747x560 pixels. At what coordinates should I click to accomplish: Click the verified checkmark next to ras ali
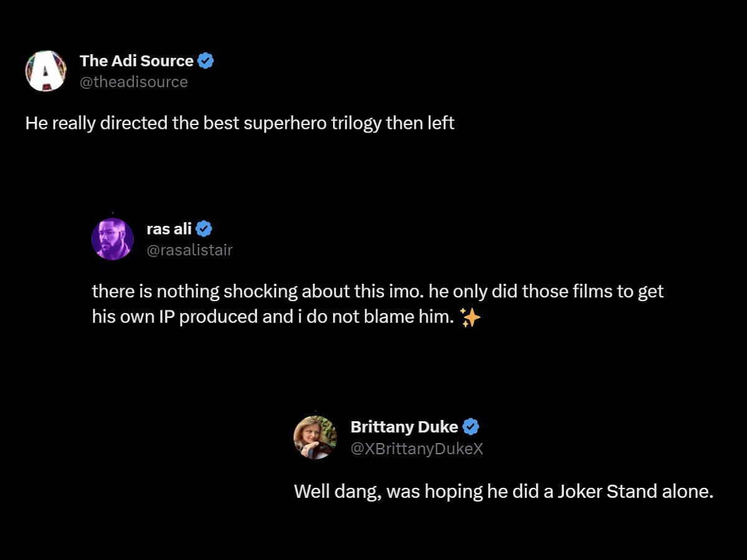tap(204, 229)
